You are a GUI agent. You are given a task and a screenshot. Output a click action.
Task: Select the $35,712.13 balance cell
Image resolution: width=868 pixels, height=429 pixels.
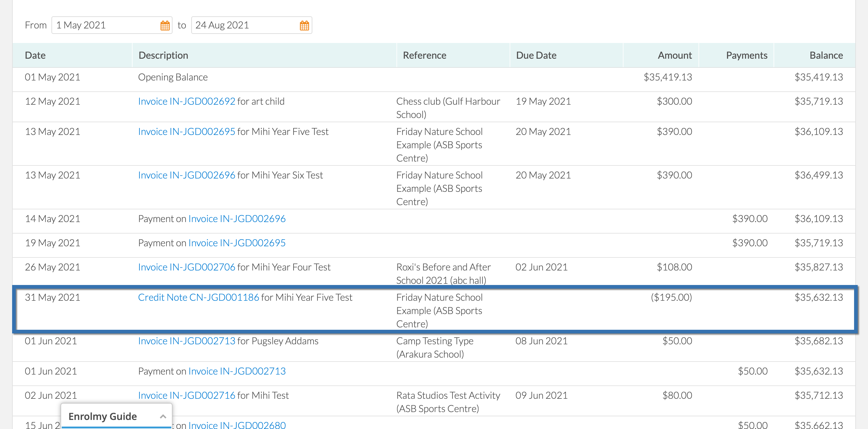click(x=819, y=396)
